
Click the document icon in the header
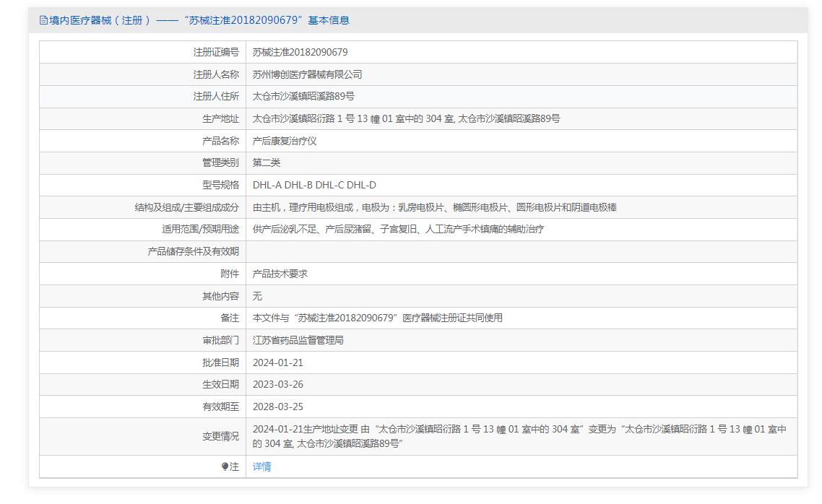43,20
